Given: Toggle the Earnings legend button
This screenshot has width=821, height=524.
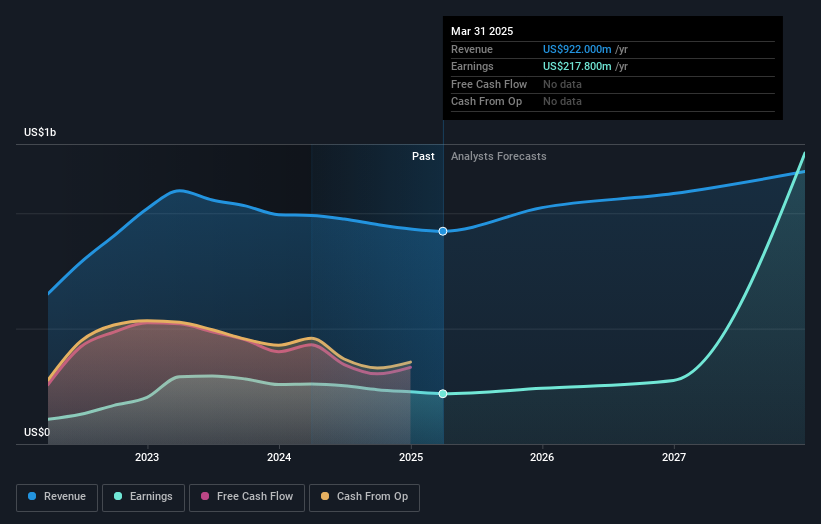Looking at the screenshot, I should (143, 497).
